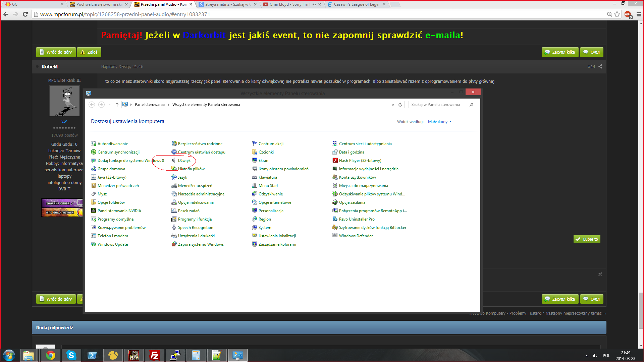Click the browser zoom magnifier icon
The image size is (644, 362).
[x=609, y=14]
